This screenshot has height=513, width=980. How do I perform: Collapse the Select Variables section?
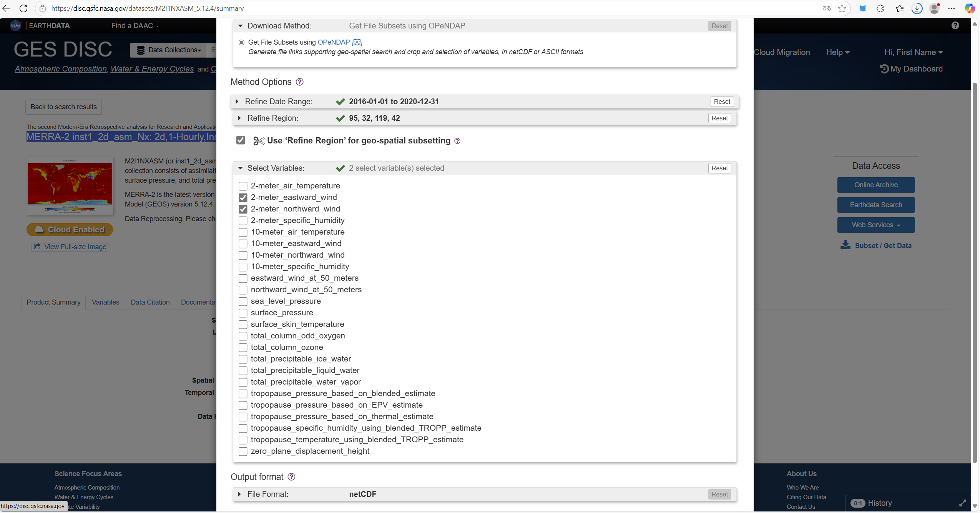click(240, 168)
